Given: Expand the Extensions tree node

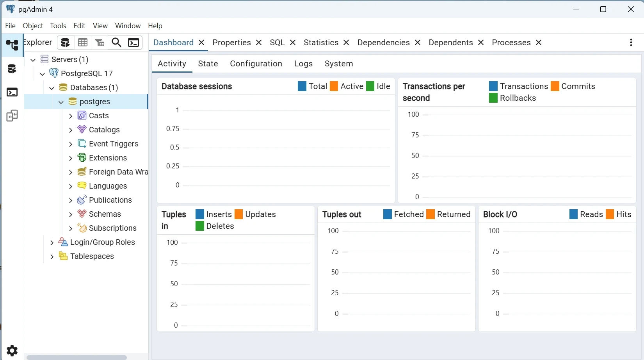Looking at the screenshot, I should [71, 158].
